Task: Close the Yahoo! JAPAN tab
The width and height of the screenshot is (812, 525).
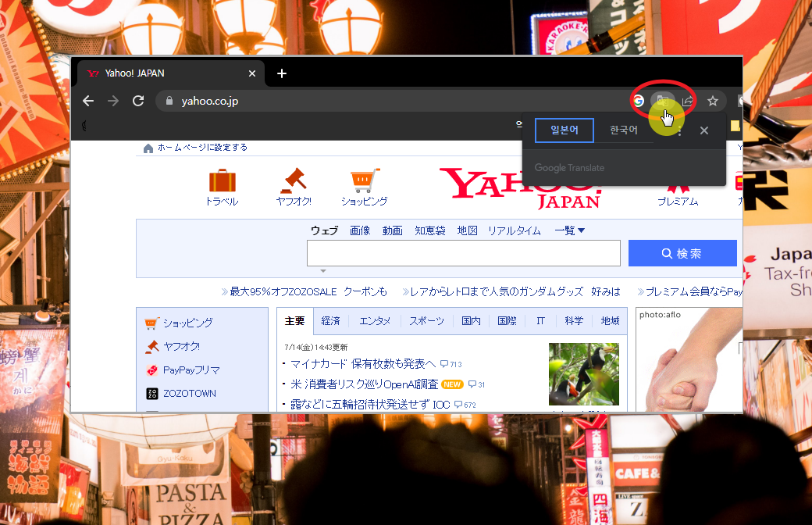Action: [252, 73]
